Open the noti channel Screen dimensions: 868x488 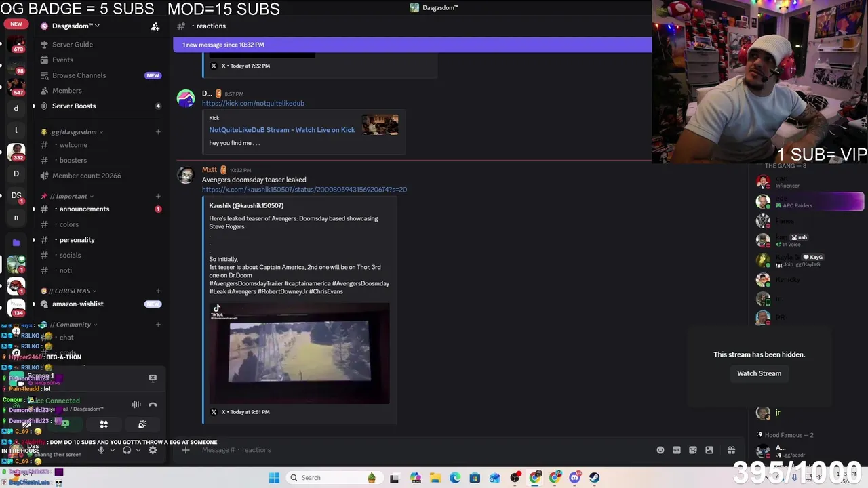coord(66,271)
